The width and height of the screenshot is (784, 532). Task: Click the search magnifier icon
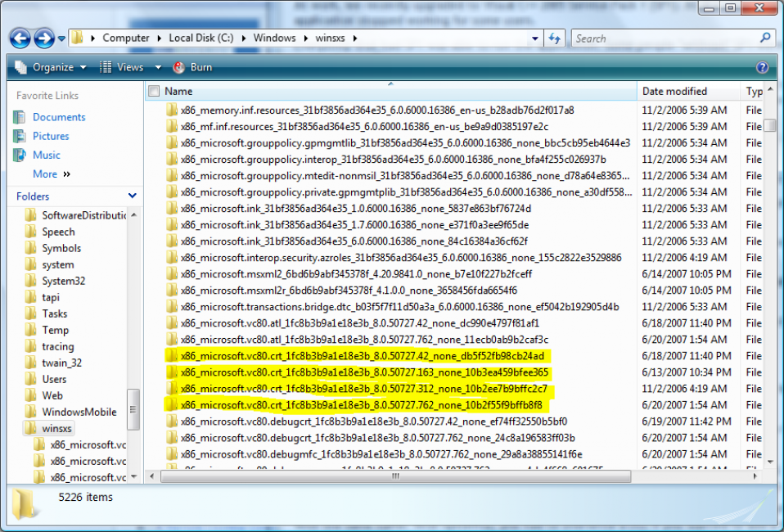click(x=765, y=38)
